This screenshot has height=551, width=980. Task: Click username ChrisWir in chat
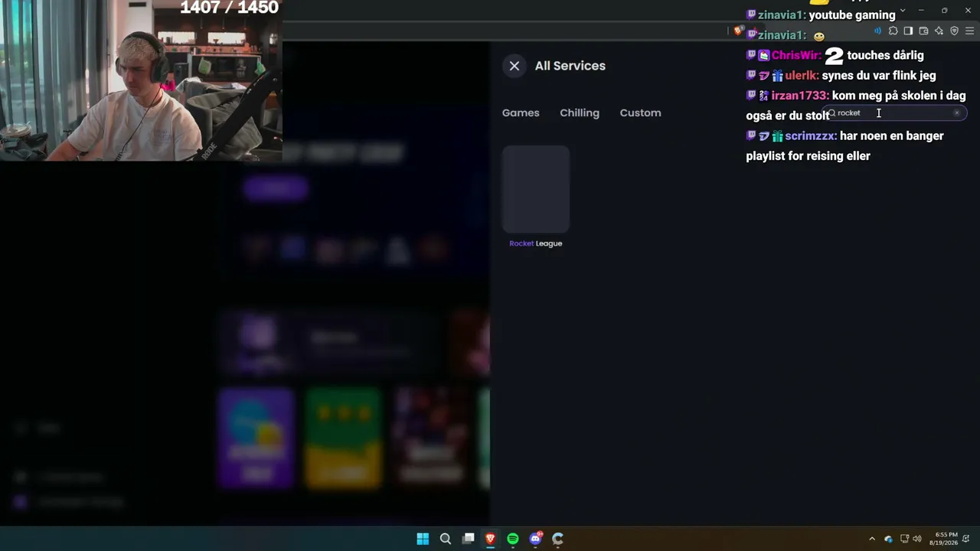tap(795, 55)
